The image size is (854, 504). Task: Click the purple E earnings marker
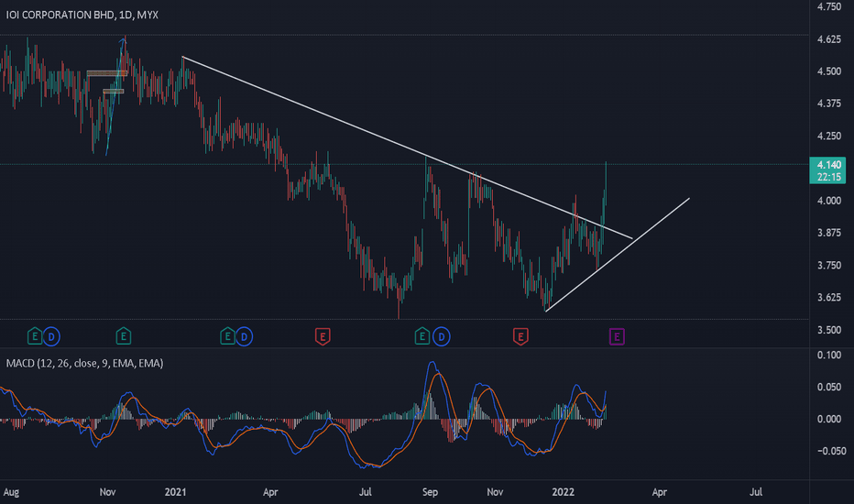pos(617,336)
